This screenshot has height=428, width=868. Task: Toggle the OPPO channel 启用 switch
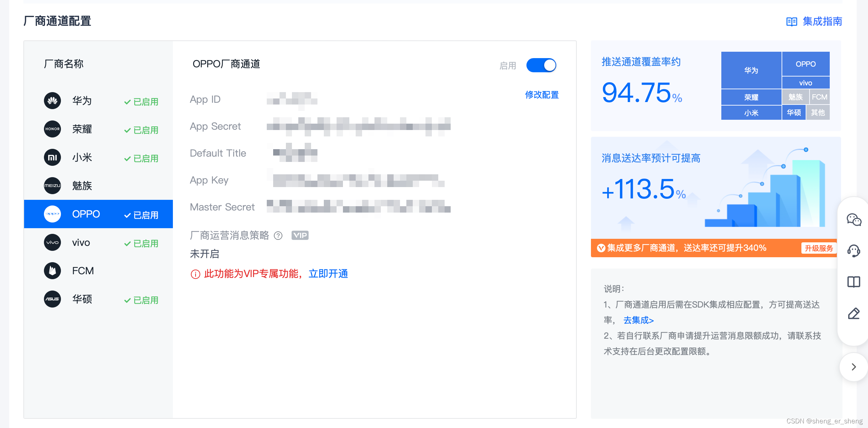[541, 65]
